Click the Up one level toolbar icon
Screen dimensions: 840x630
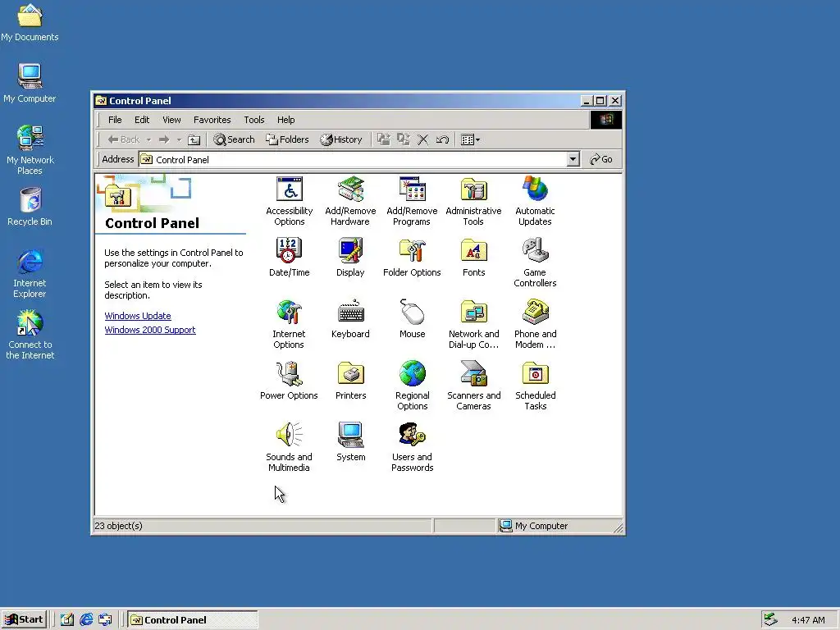coord(194,139)
